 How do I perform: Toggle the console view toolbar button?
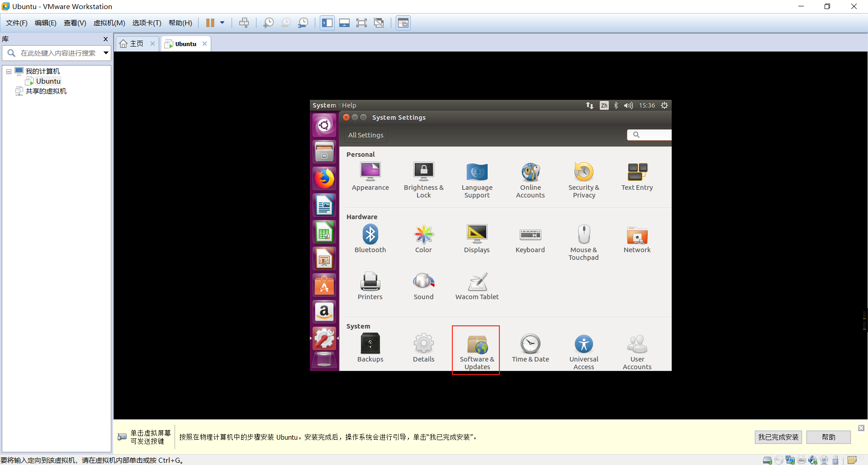(403, 23)
